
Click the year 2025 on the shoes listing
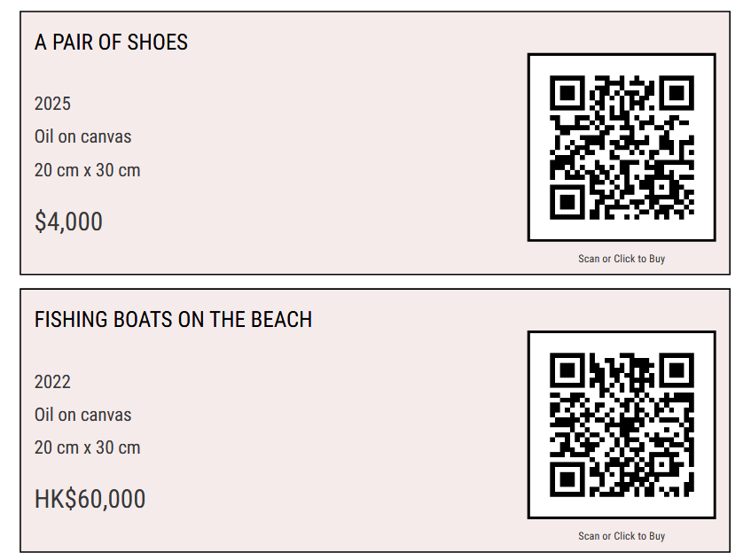pyautogui.click(x=51, y=104)
